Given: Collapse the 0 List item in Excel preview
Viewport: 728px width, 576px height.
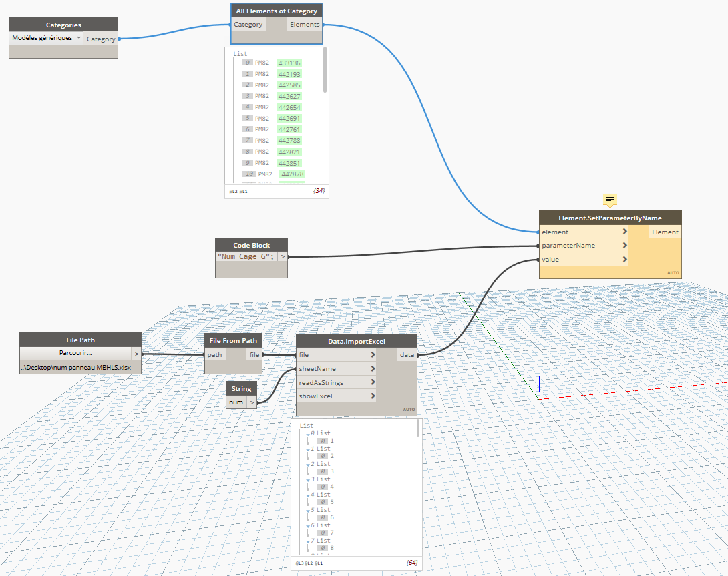Looking at the screenshot, I should 308,434.
